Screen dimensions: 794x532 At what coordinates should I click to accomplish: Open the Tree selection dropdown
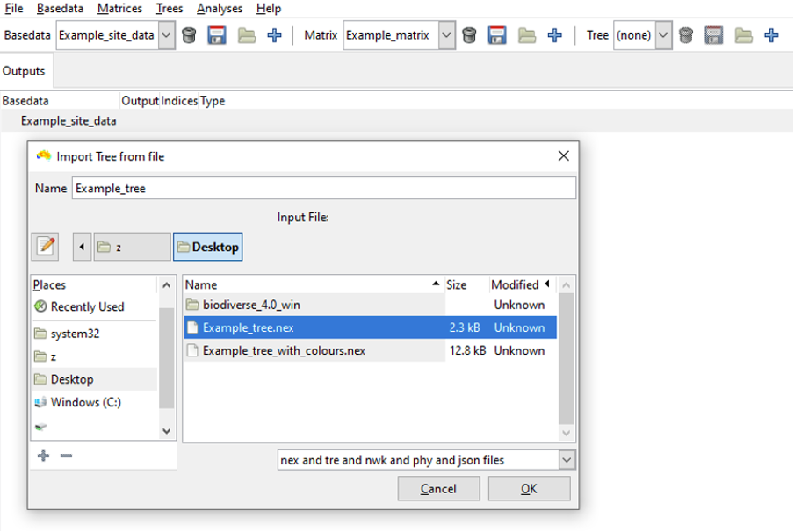tap(663, 35)
